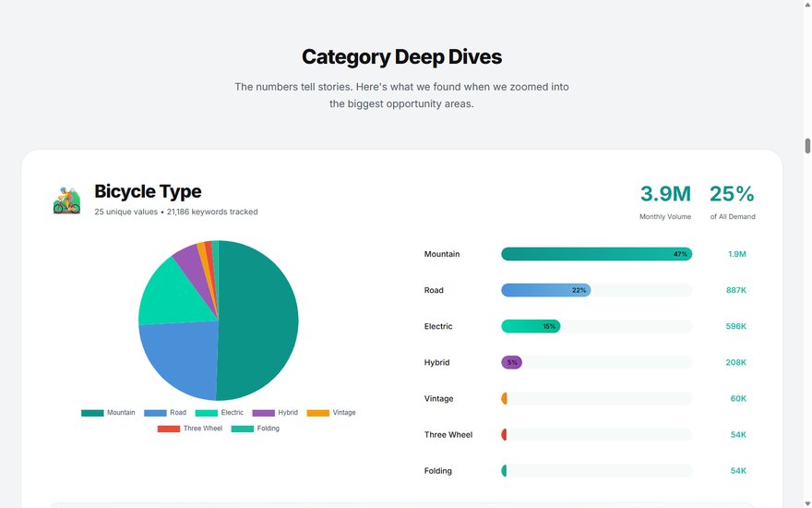Click the Road 22% progress bar
The height and width of the screenshot is (508, 812).
pos(546,290)
